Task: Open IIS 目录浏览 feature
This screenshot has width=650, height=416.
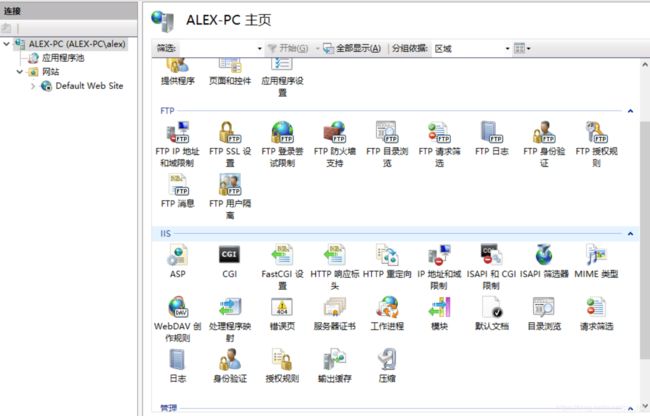Action: pyautogui.click(x=544, y=313)
